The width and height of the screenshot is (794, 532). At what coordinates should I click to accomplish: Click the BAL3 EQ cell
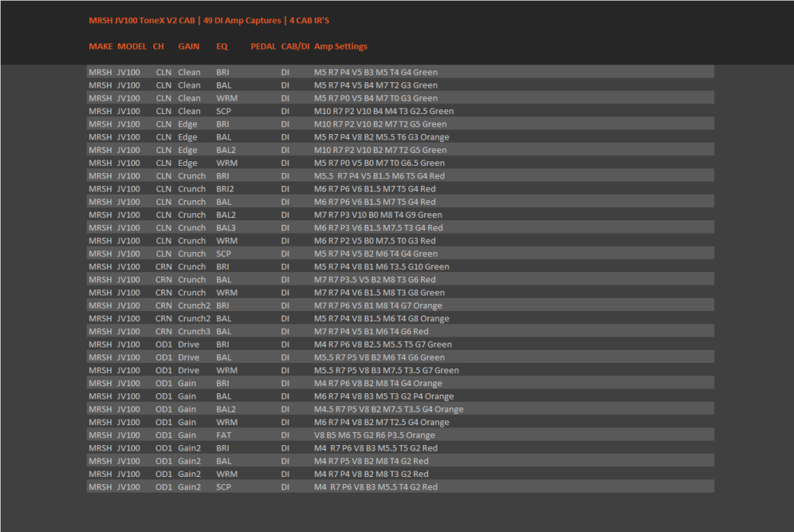click(x=226, y=228)
